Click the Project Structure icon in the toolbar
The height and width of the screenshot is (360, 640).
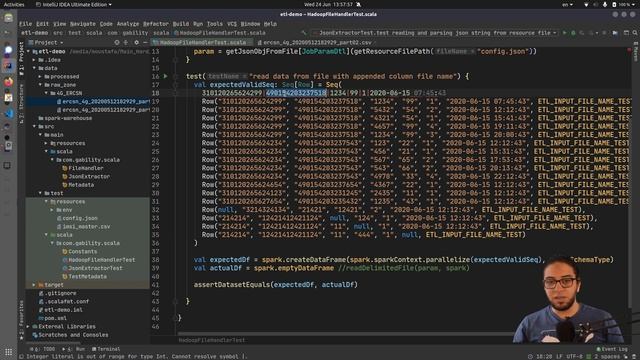[615, 33]
